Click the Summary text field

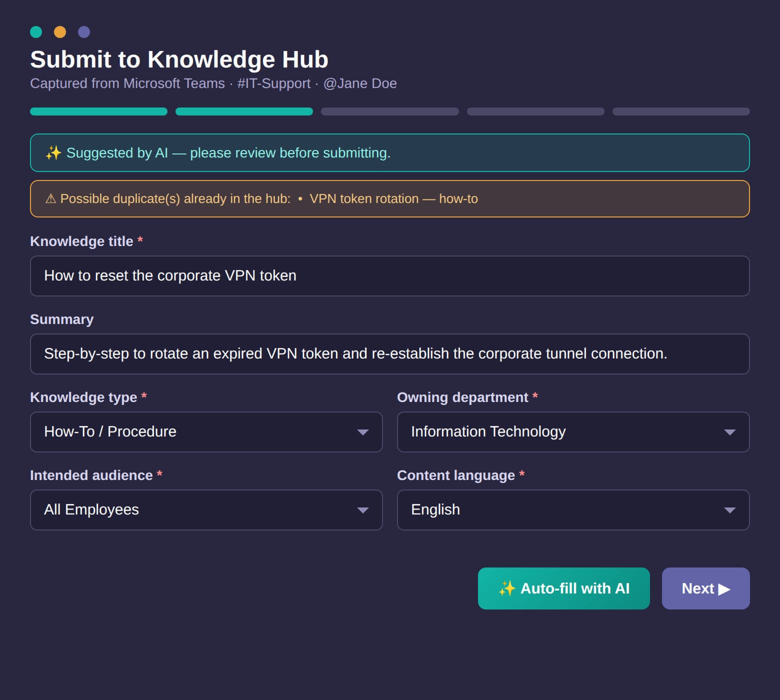coord(390,354)
